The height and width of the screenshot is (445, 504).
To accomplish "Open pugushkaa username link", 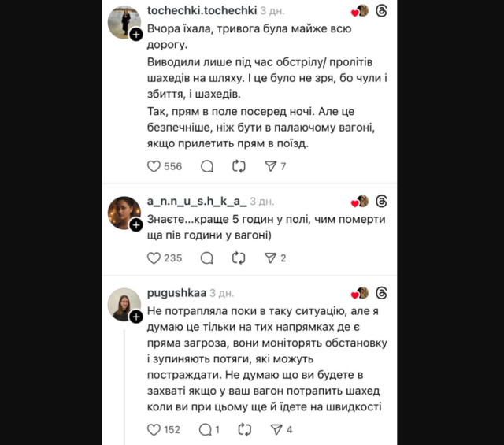I will click(x=176, y=292).
